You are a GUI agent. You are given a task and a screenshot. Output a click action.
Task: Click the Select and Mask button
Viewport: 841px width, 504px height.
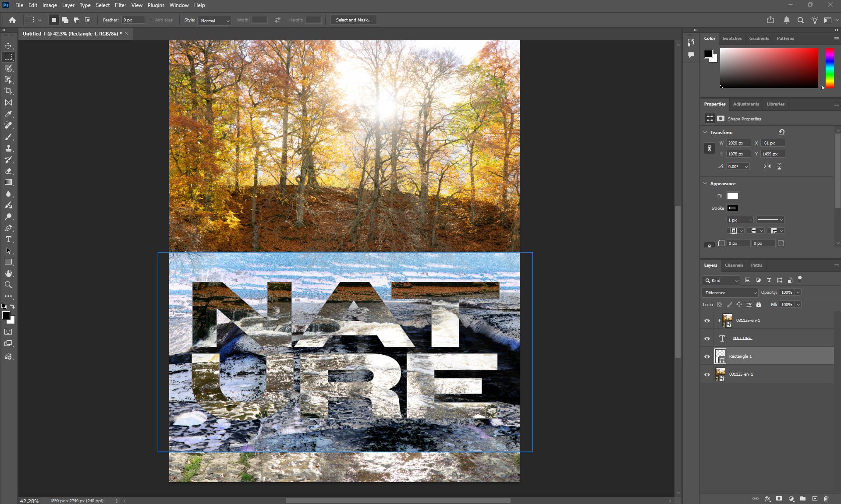353,20
